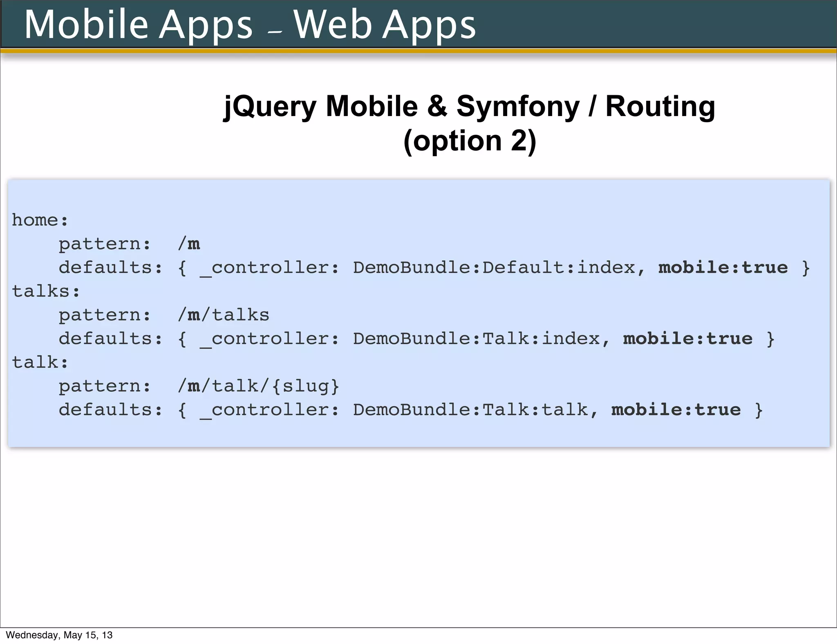This screenshot has width=837, height=644.
Task: Click the 'Wednesday, May 15, 13' date footer
Action: 59,635
